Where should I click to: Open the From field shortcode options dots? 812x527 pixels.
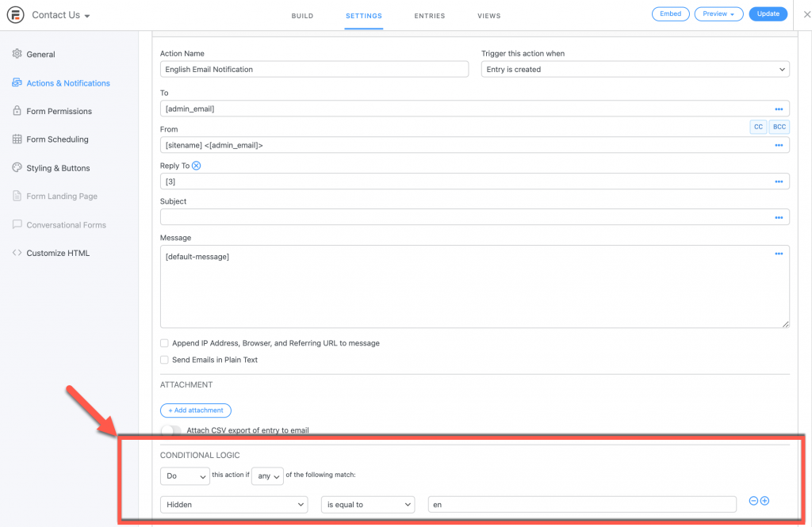pyautogui.click(x=779, y=146)
